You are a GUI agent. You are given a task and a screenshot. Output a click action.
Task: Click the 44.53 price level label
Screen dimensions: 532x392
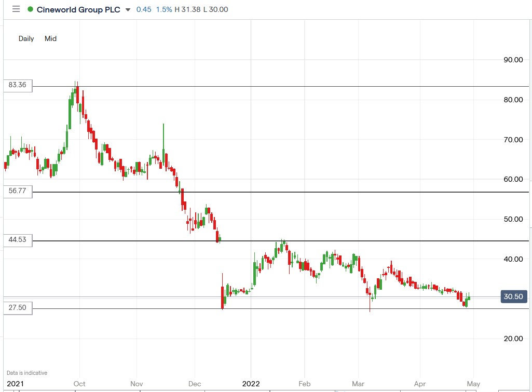(x=17, y=240)
